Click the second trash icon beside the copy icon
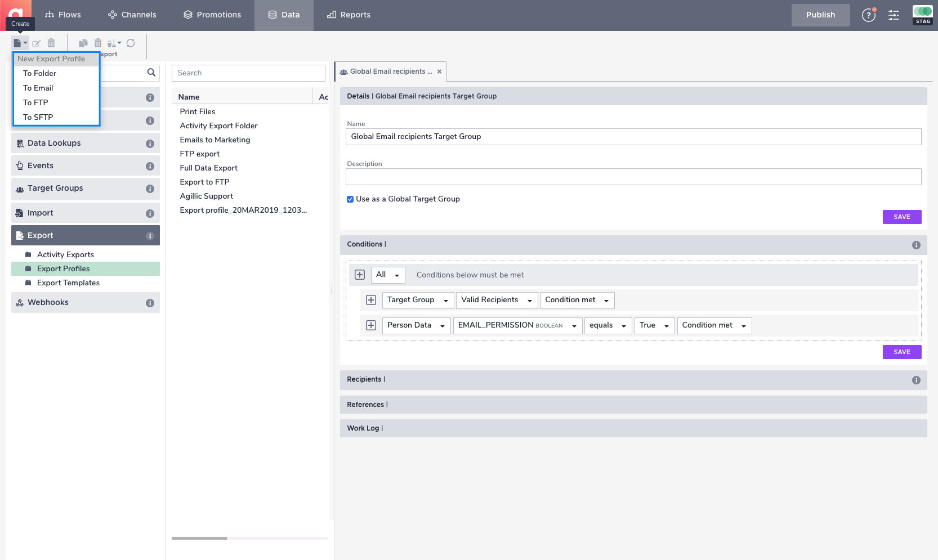Image resolution: width=938 pixels, height=560 pixels. click(x=98, y=43)
